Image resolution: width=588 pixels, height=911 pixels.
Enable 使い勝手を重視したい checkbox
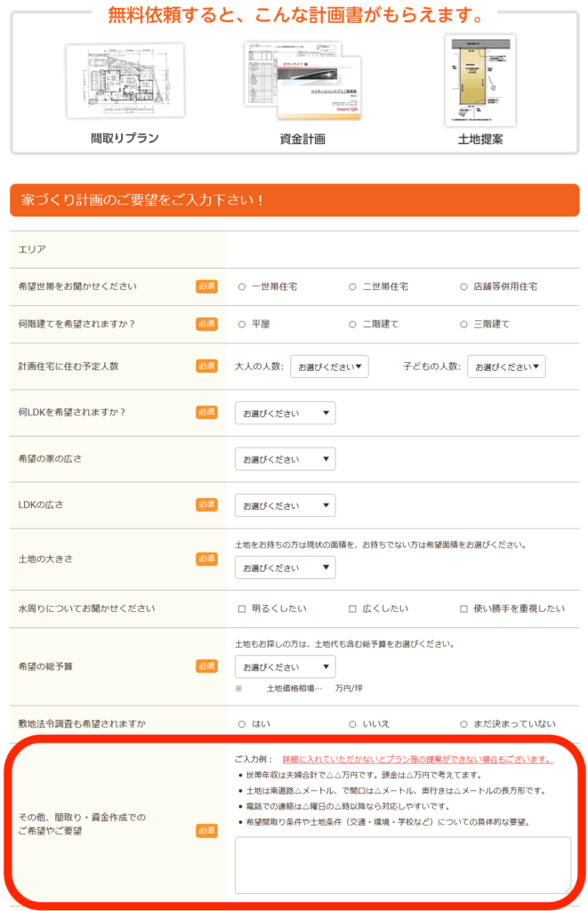click(464, 609)
